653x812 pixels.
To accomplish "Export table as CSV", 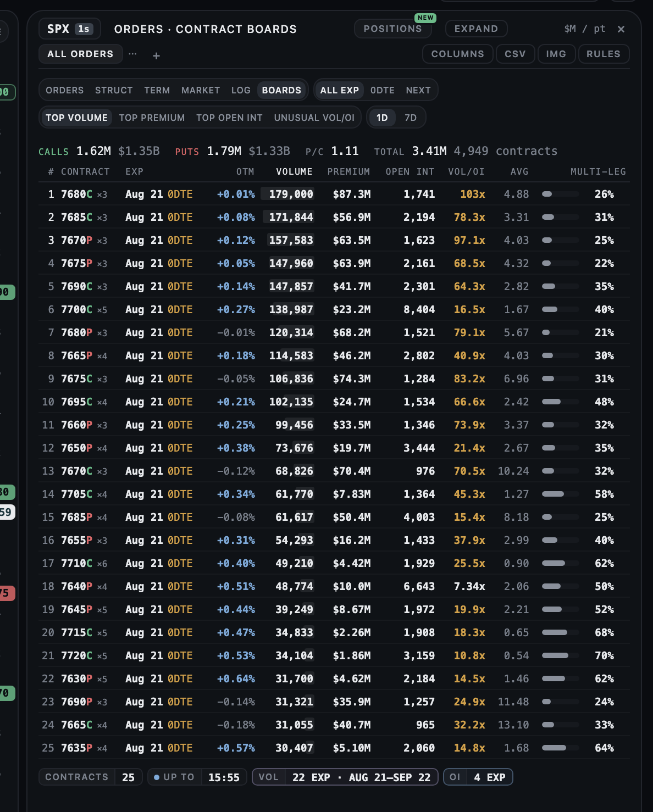I will pyautogui.click(x=516, y=54).
